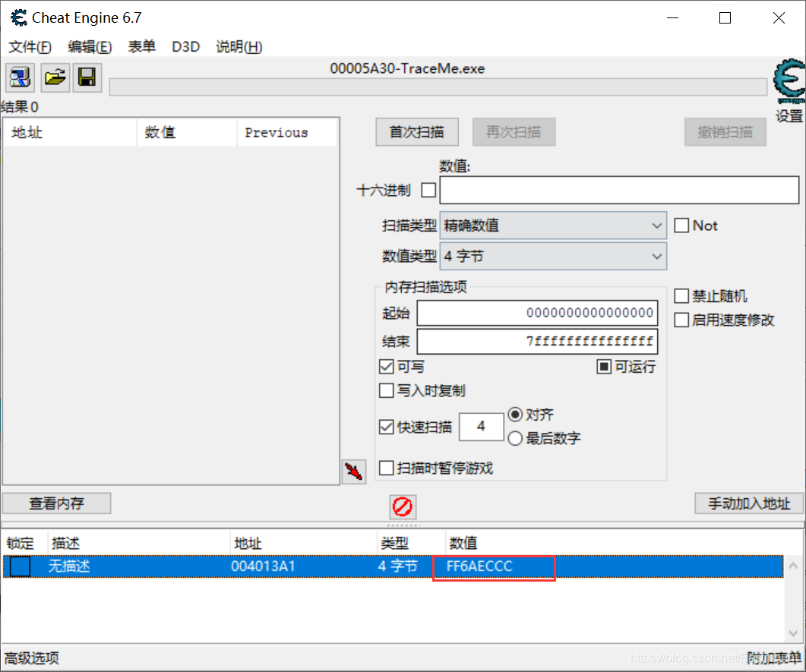The width and height of the screenshot is (806, 672).
Task: Toggle the 可写 checkbox
Action: tap(386, 366)
